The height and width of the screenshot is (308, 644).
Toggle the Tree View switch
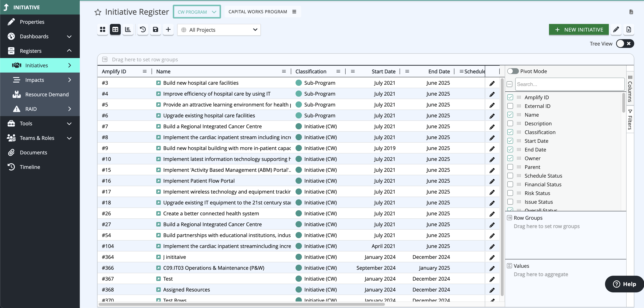[625, 44]
